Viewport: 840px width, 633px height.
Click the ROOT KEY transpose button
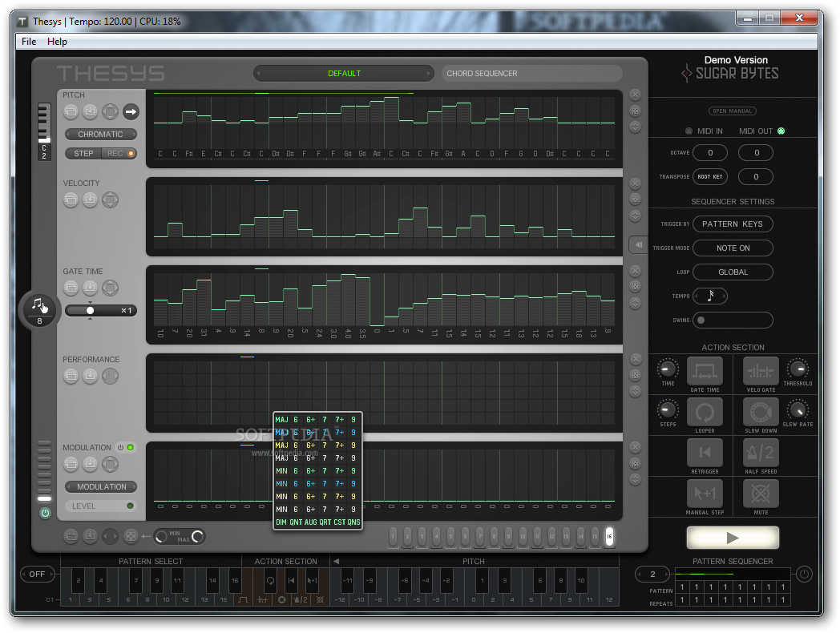[x=710, y=177]
